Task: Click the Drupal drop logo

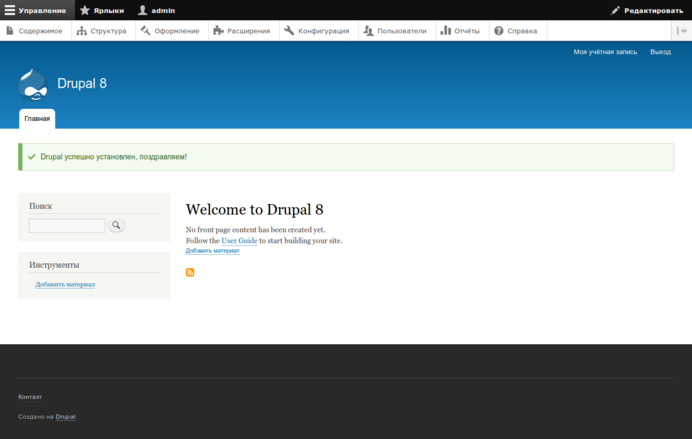Action: pos(33,84)
